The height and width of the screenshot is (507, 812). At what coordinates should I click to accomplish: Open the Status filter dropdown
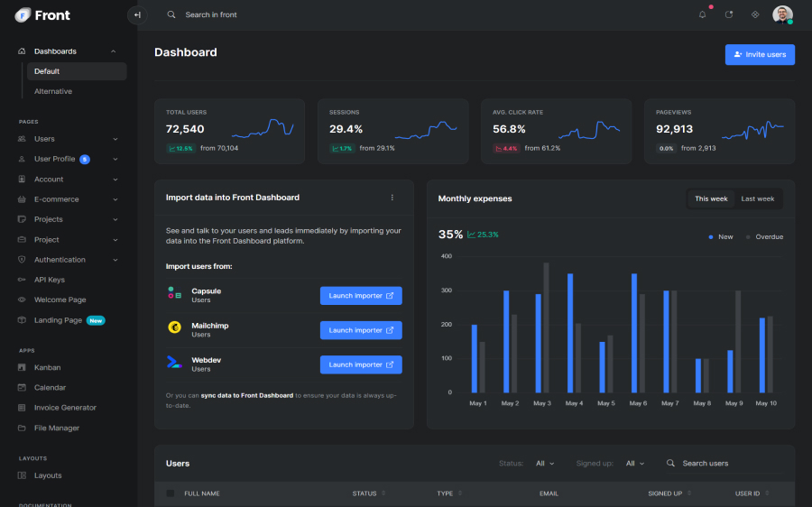545,464
